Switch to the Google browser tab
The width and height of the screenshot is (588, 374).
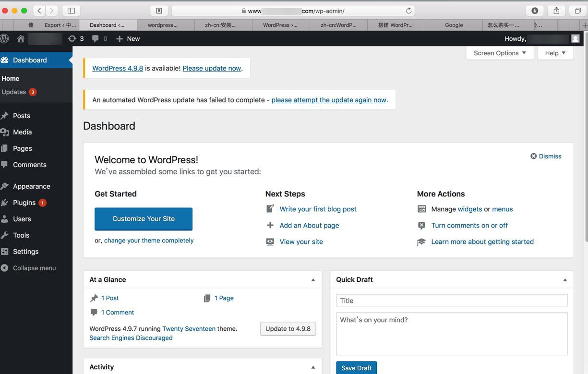[x=454, y=25]
